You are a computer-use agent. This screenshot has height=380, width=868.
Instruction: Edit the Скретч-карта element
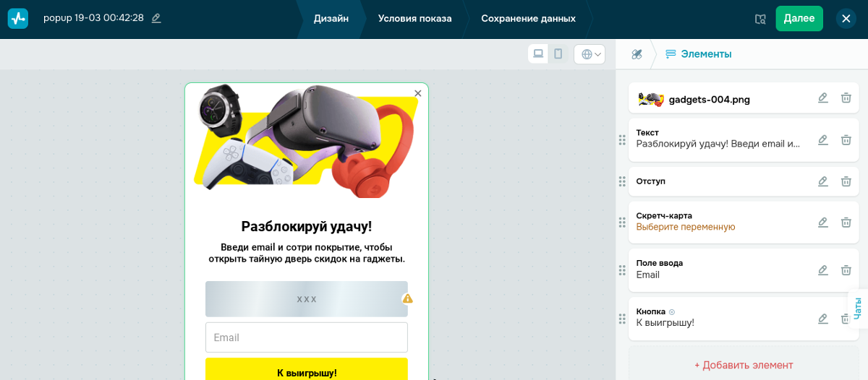822,223
